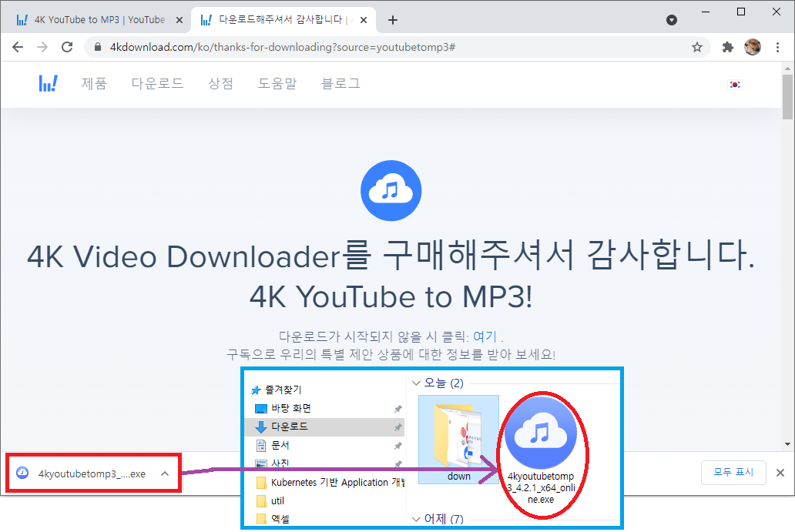Reload the page with the refresh icon
This screenshot has width=795, height=532.
[x=67, y=47]
